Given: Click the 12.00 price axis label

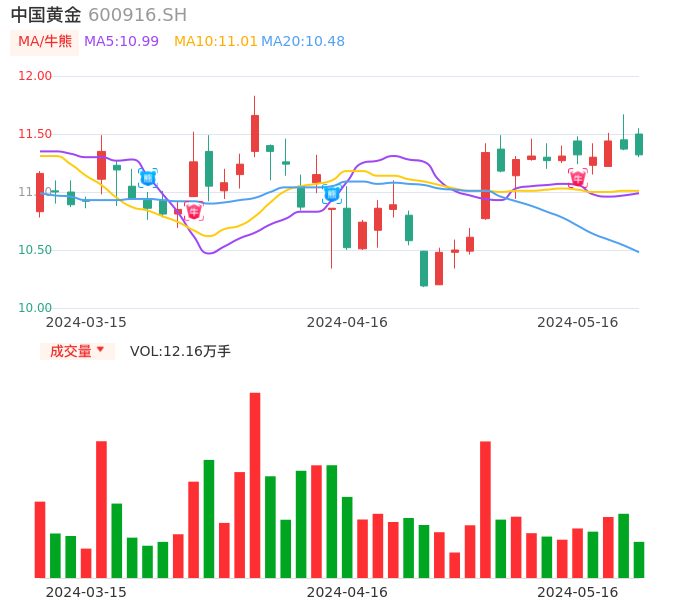Looking at the screenshot, I should click(x=35, y=76).
